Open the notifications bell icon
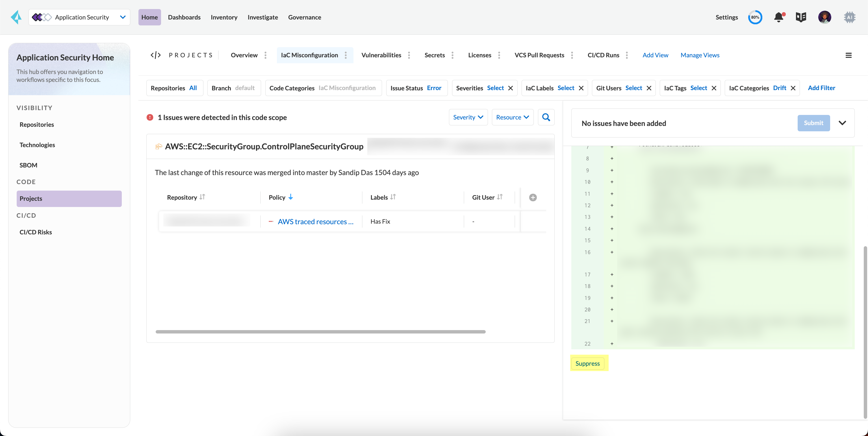Viewport: 868px width, 436px height. [779, 17]
